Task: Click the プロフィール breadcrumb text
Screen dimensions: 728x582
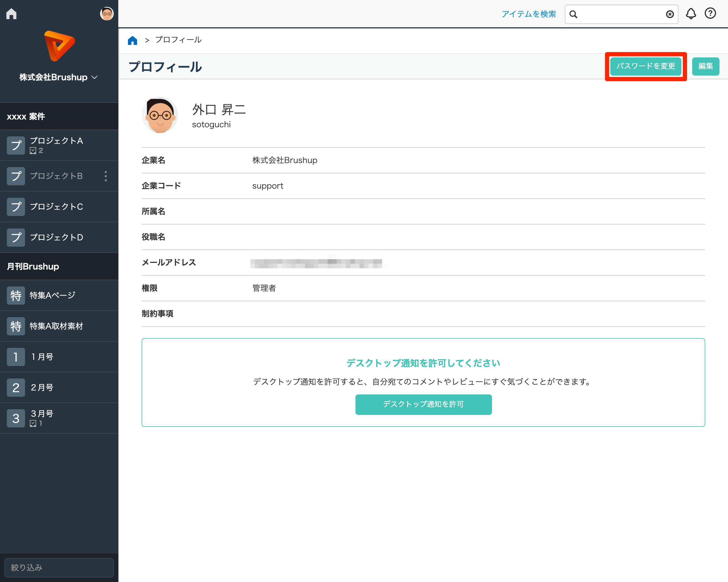Action: tap(178, 40)
